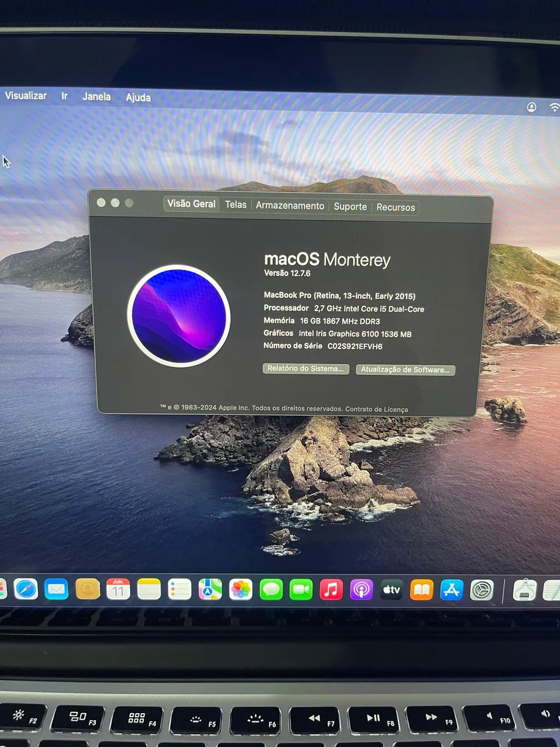Viewport: 560px width, 747px height.
Task: Launch the Mail app in the Dock
Action: pyautogui.click(x=57, y=589)
